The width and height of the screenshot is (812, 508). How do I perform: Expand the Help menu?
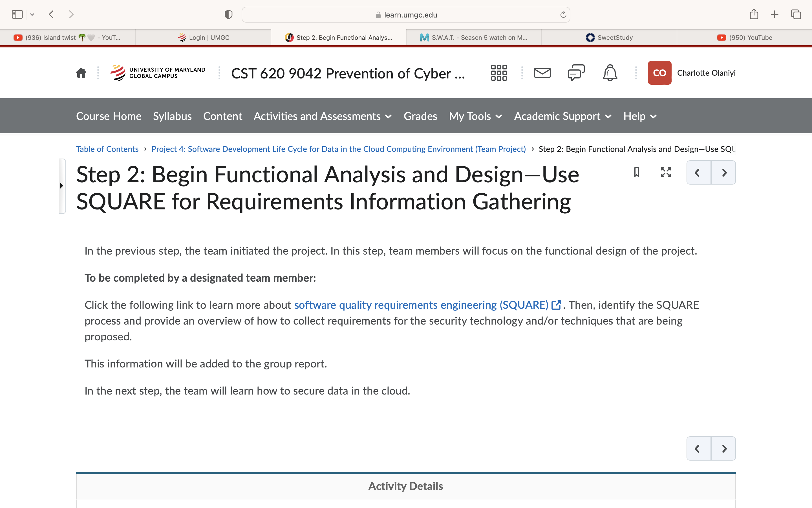tap(640, 116)
